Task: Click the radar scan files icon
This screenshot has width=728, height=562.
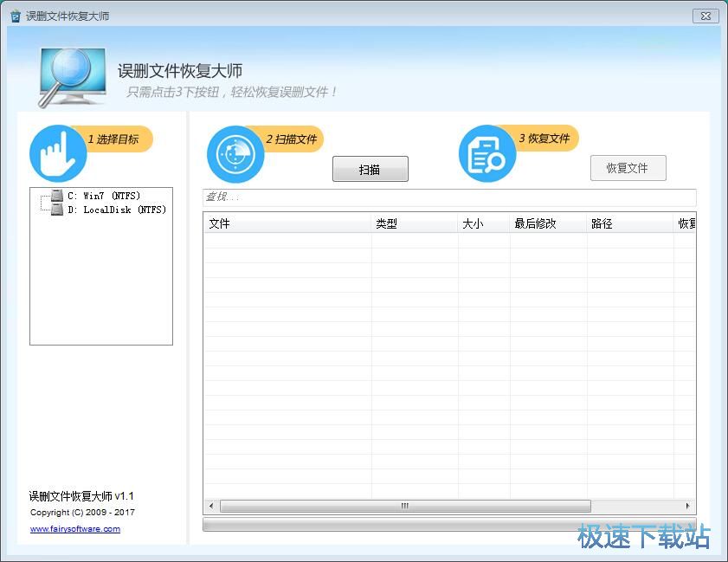Action: [235, 154]
